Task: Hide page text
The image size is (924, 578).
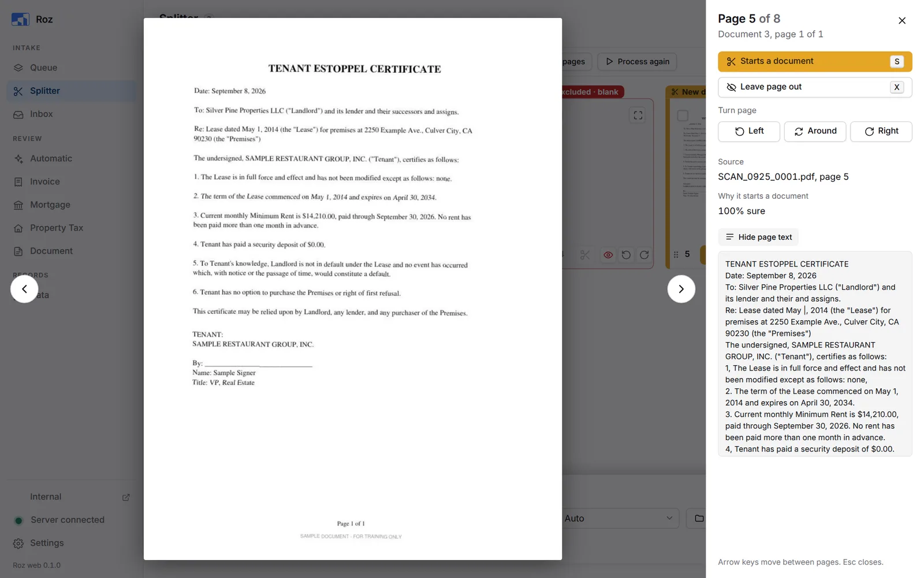Action: [x=758, y=237]
